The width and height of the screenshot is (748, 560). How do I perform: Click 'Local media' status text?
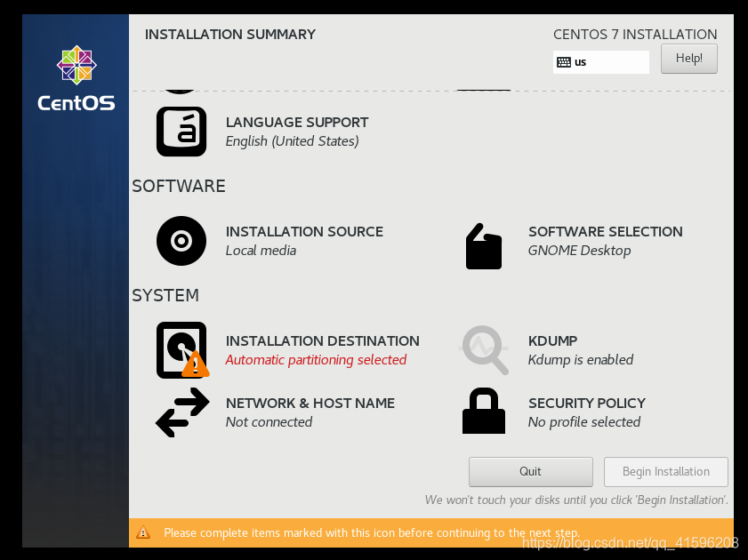(261, 250)
